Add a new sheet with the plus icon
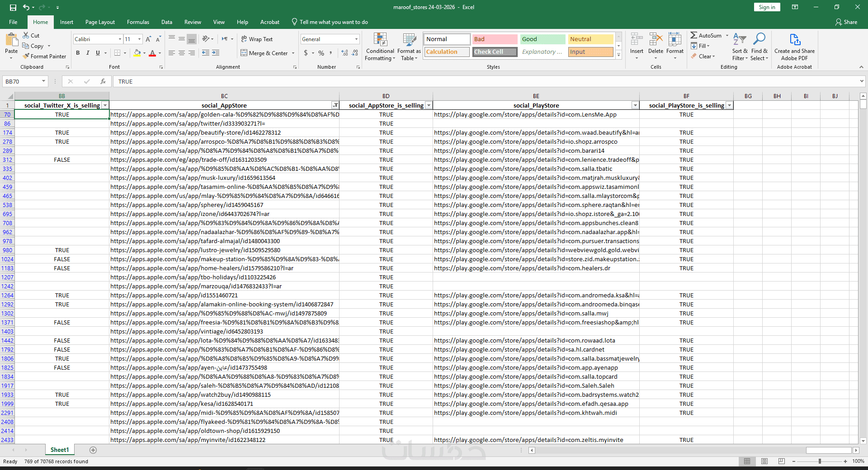The height and width of the screenshot is (470, 868). pyautogui.click(x=93, y=450)
